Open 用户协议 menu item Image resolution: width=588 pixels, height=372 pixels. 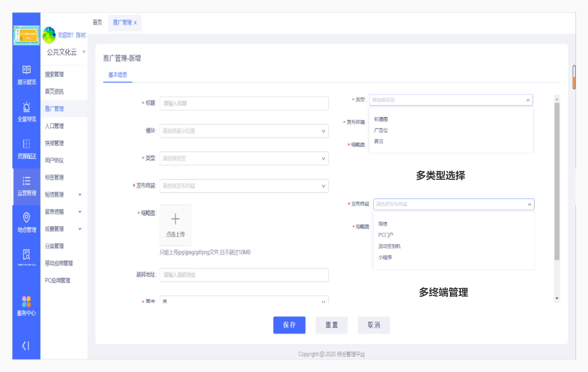tap(54, 160)
